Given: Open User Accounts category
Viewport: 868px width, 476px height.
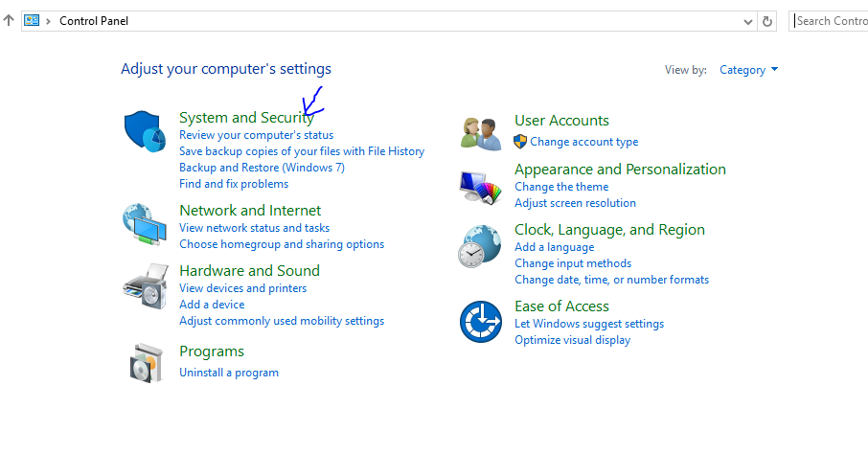Looking at the screenshot, I should pyautogui.click(x=561, y=120).
